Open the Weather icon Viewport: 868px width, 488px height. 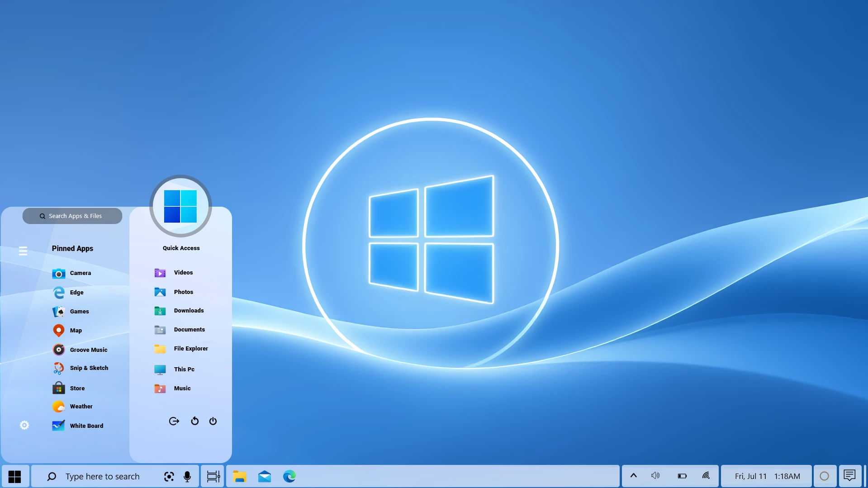(x=59, y=407)
